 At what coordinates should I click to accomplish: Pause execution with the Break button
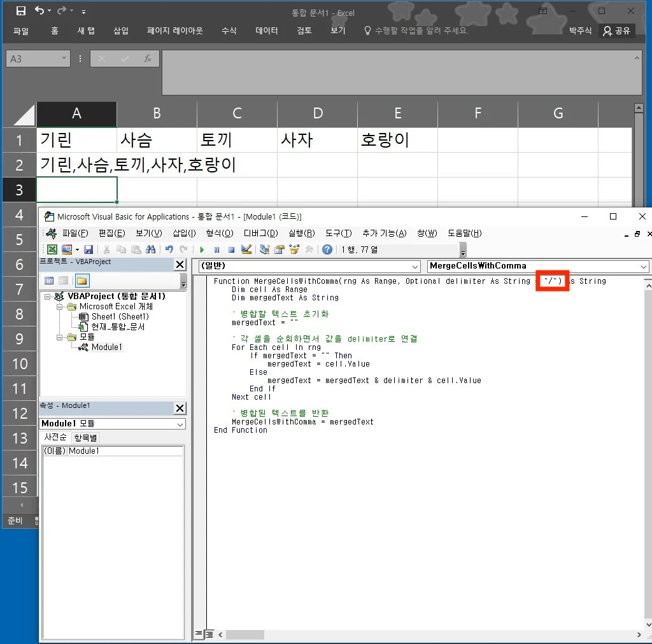click(x=216, y=249)
